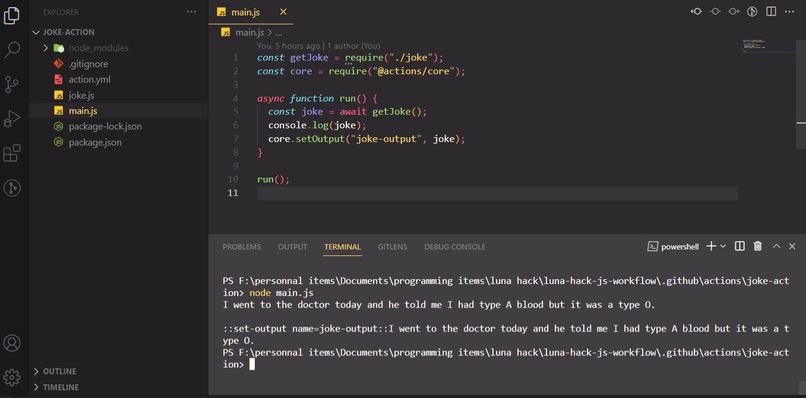Switch to the PROBLEMS panel tab
Viewport: 806px width, 398px height.
tap(242, 247)
